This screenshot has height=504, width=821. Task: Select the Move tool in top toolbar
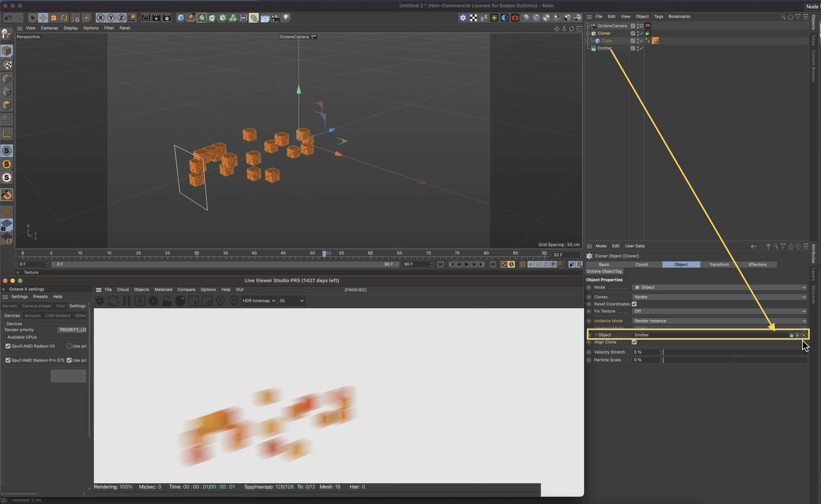point(43,18)
